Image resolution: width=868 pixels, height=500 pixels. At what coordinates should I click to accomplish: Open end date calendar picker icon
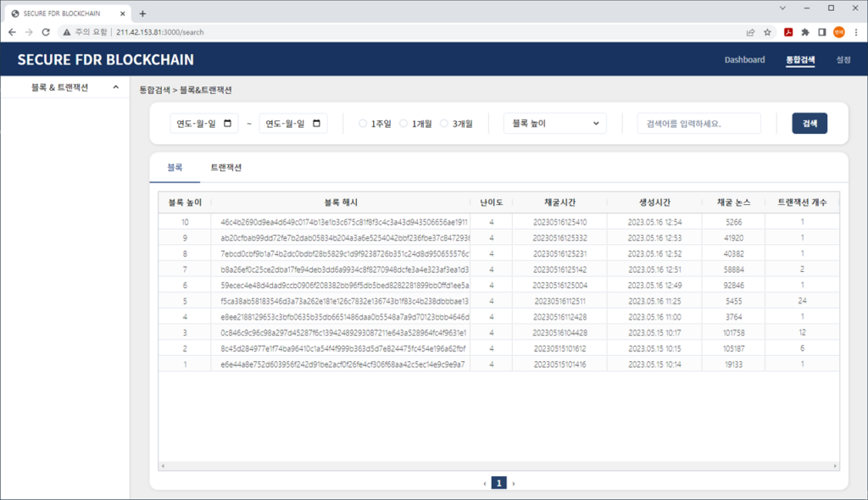[317, 123]
